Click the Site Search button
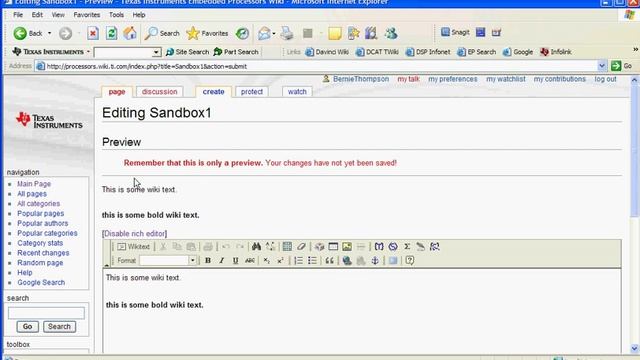The image size is (640, 360). (x=187, y=52)
